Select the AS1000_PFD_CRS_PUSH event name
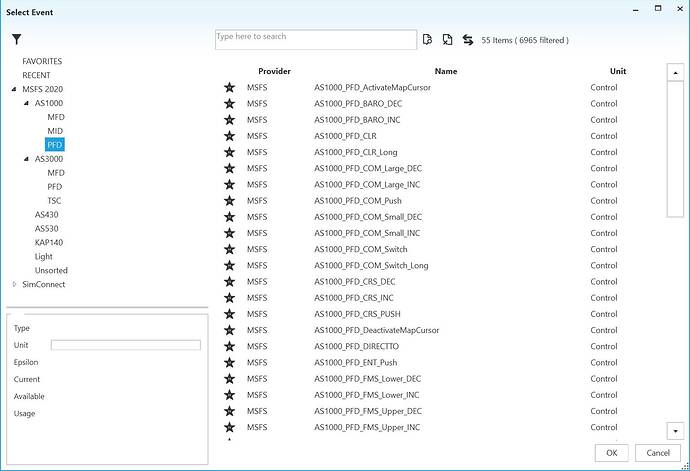Screen dimensions: 690x471 [357, 314]
